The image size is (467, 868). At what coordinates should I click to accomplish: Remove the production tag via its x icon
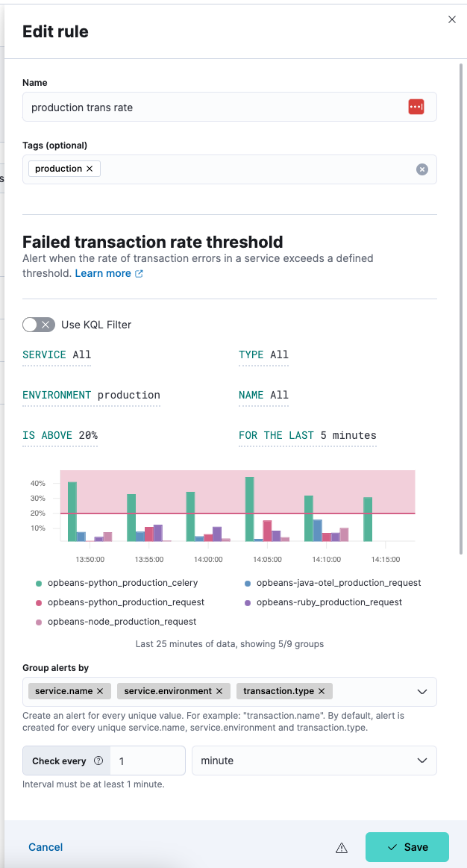click(89, 168)
